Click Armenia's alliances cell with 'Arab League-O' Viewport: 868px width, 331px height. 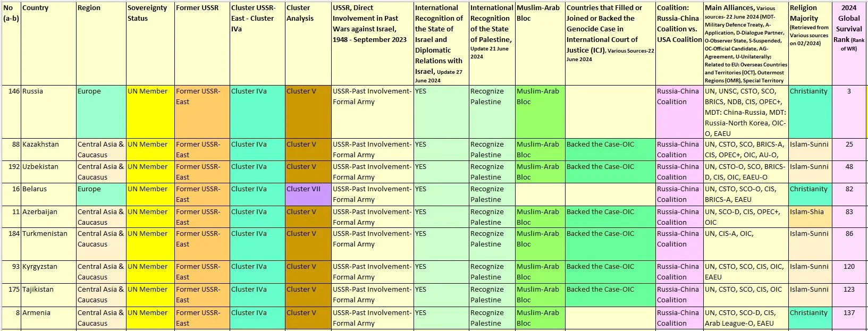coord(746,318)
